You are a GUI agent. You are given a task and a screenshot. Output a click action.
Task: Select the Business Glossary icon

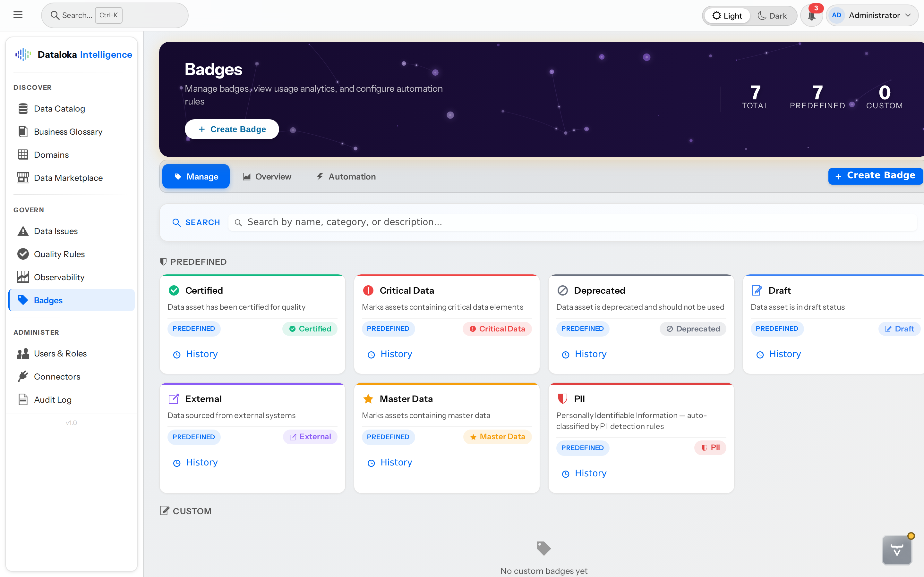tap(23, 131)
